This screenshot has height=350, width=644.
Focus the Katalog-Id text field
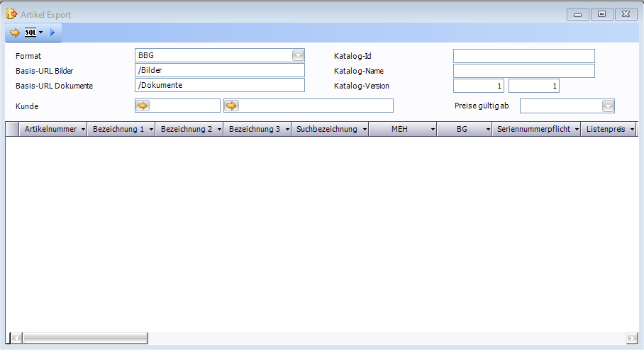[523, 56]
